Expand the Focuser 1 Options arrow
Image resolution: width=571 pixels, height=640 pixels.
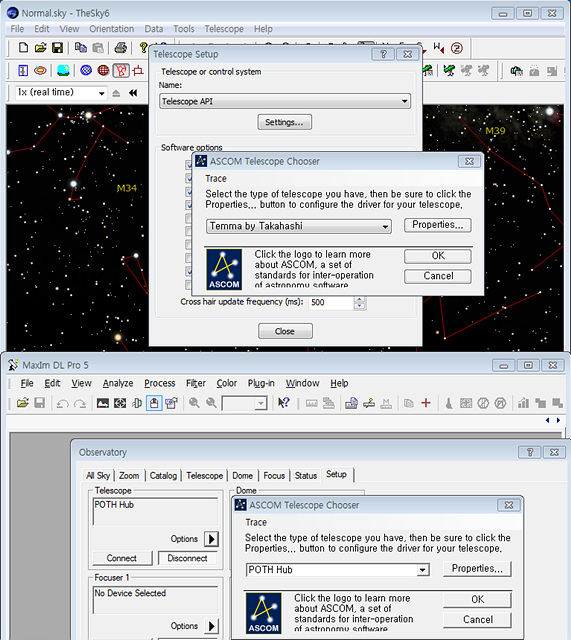click(x=211, y=626)
